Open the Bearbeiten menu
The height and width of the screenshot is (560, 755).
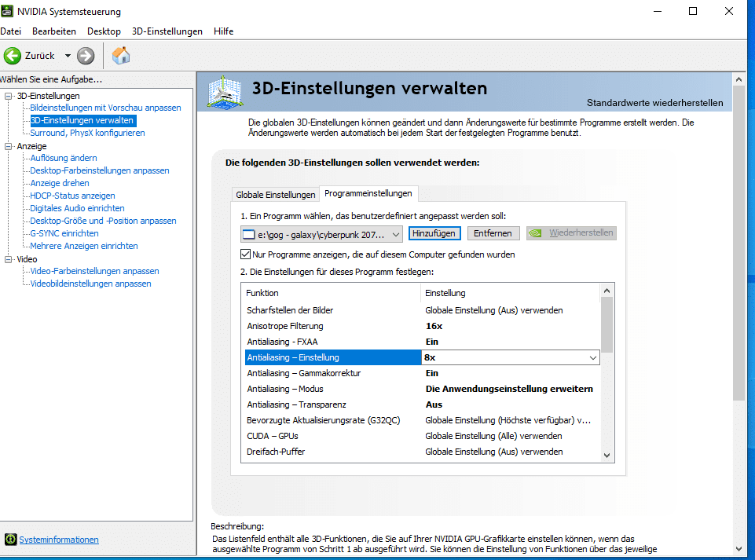click(x=54, y=31)
